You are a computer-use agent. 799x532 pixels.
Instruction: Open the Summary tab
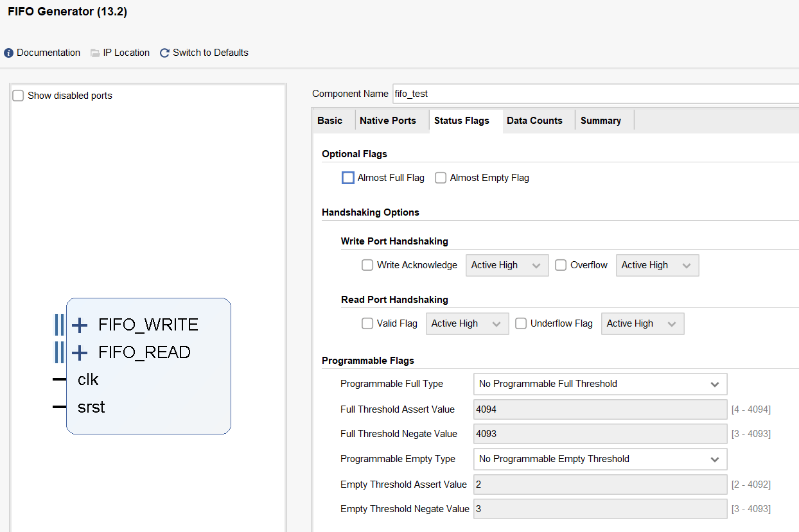click(601, 121)
